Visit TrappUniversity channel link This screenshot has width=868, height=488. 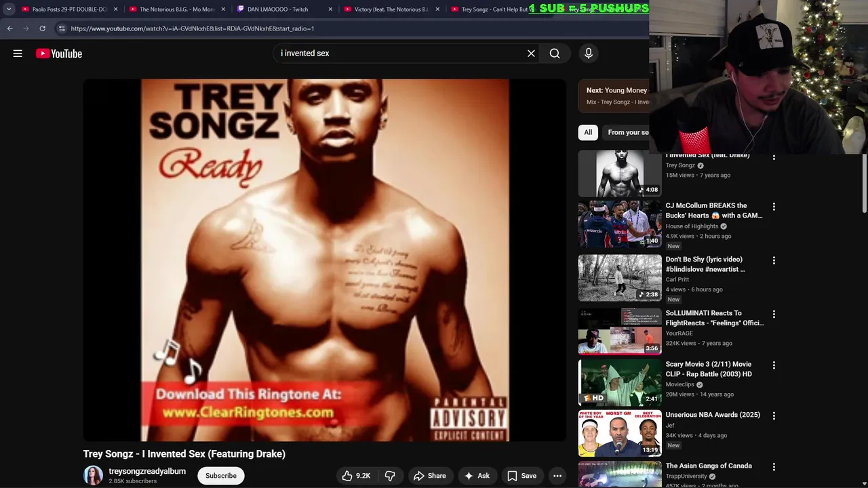(687, 476)
